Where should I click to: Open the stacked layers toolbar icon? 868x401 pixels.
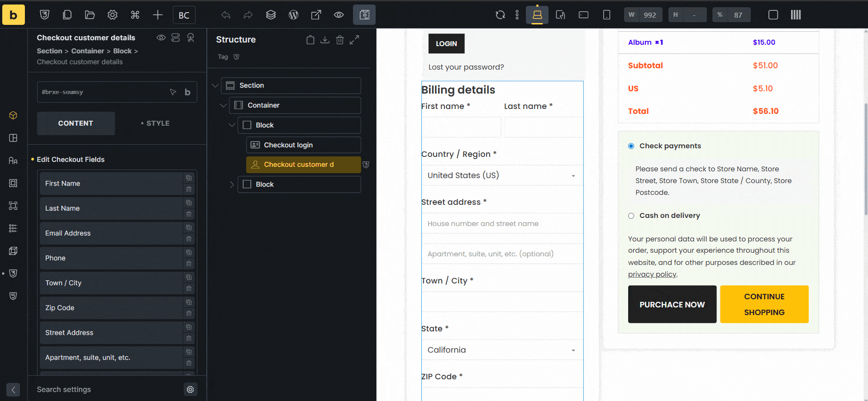click(x=271, y=15)
